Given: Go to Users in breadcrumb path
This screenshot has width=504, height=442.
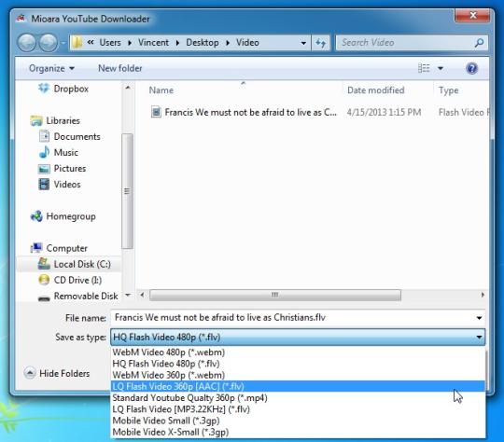Looking at the screenshot, I should coord(110,43).
